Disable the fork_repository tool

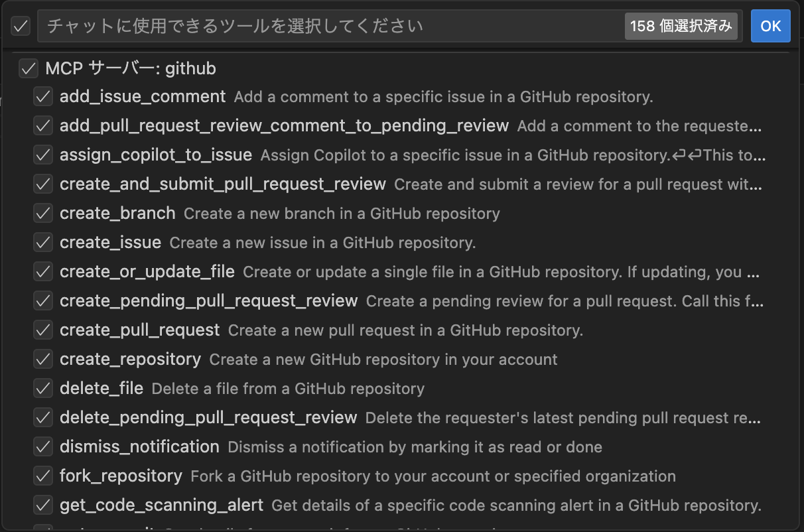pos(43,476)
